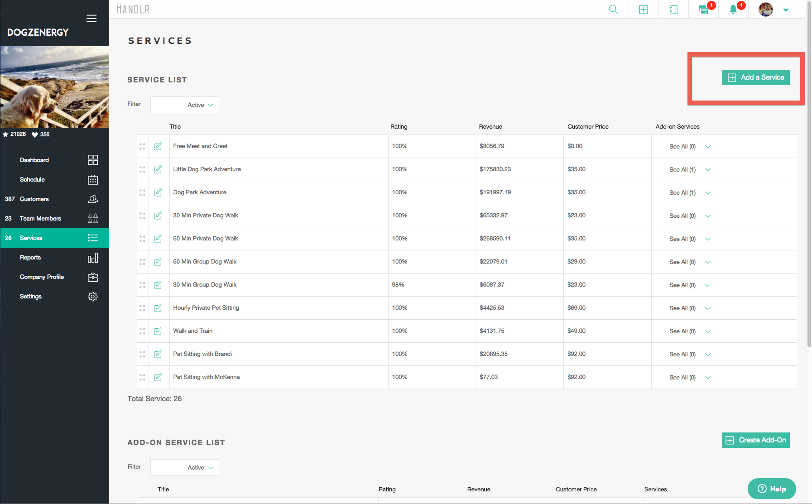Click the plus-box icon in top bar
The width and height of the screenshot is (812, 504).
coord(644,10)
